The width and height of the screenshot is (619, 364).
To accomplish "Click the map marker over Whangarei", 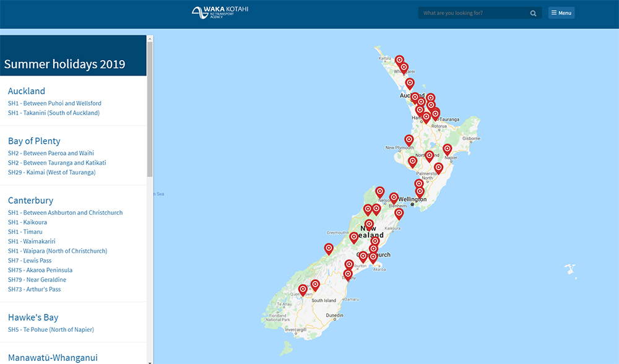I will click(404, 68).
